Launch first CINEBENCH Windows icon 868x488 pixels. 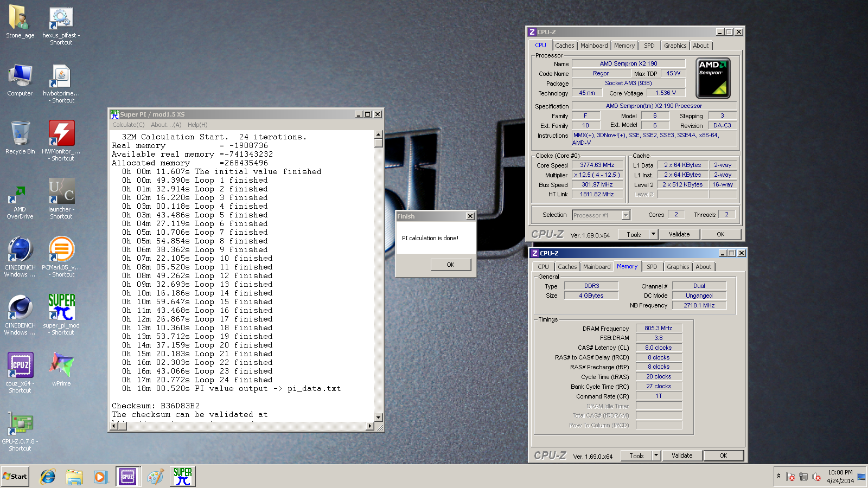pyautogui.click(x=20, y=257)
